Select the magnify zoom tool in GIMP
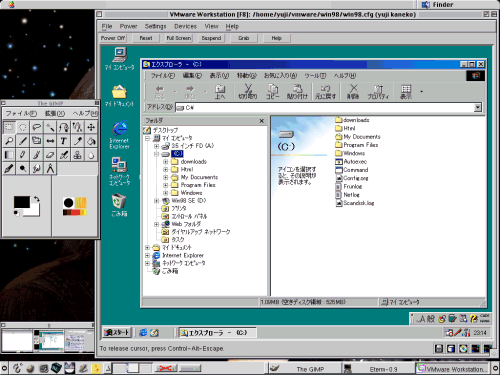This screenshot has width=500, height=375. pos(9,141)
